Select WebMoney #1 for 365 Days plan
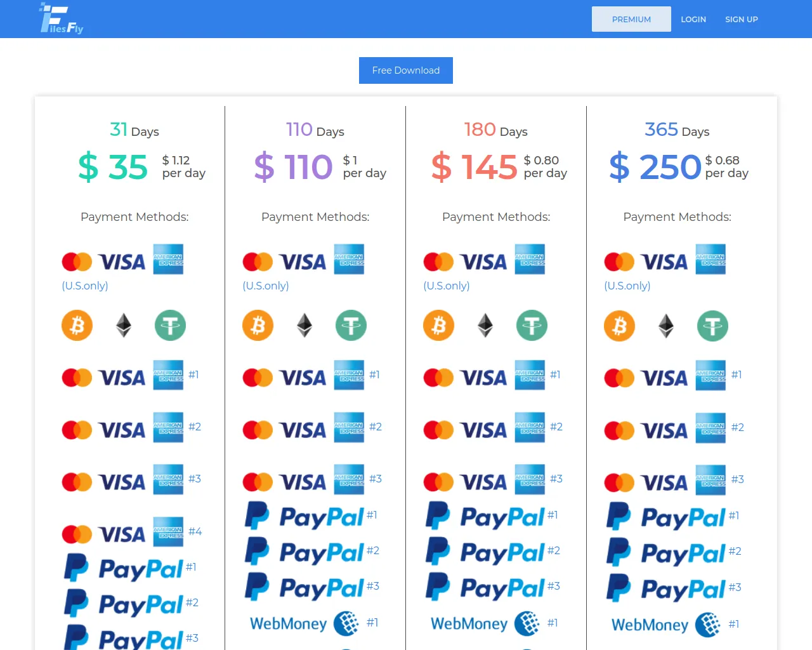The width and height of the screenshot is (812, 650). tap(675, 625)
